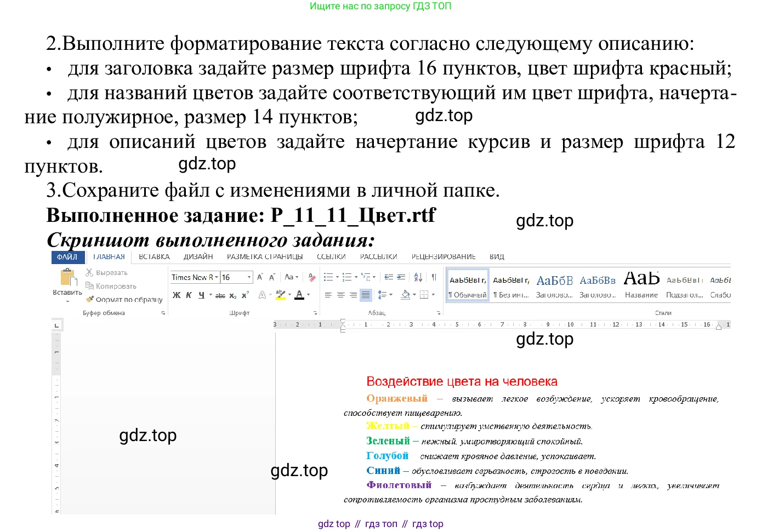Toggle Strikethrough (abc) formatting
Image resolution: width=762 pixels, height=532 pixels.
pyautogui.click(x=220, y=295)
